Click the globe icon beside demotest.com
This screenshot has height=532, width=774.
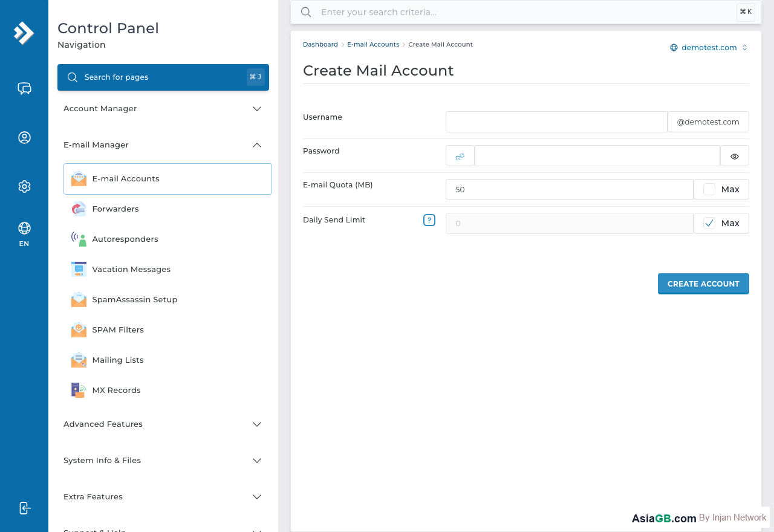(674, 48)
